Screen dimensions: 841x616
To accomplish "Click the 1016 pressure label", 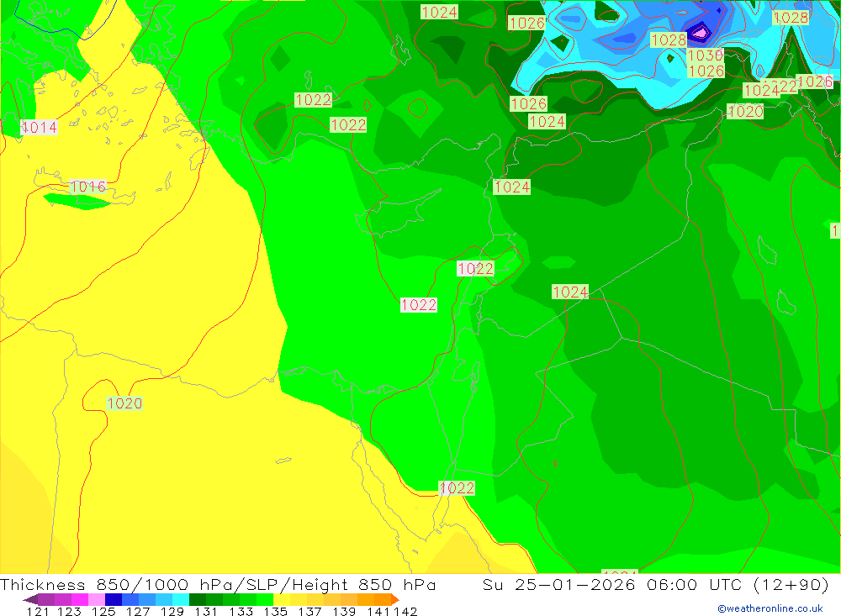I will coord(88,187).
